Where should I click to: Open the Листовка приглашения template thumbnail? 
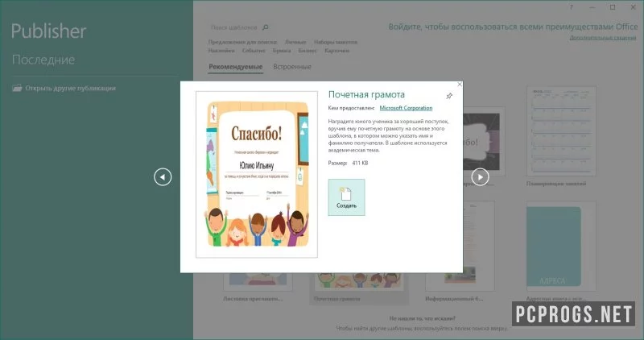click(x=258, y=281)
